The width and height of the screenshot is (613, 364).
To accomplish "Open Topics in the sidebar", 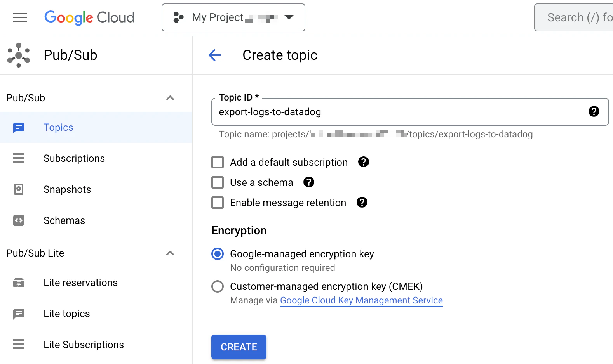I will pos(96,127).
